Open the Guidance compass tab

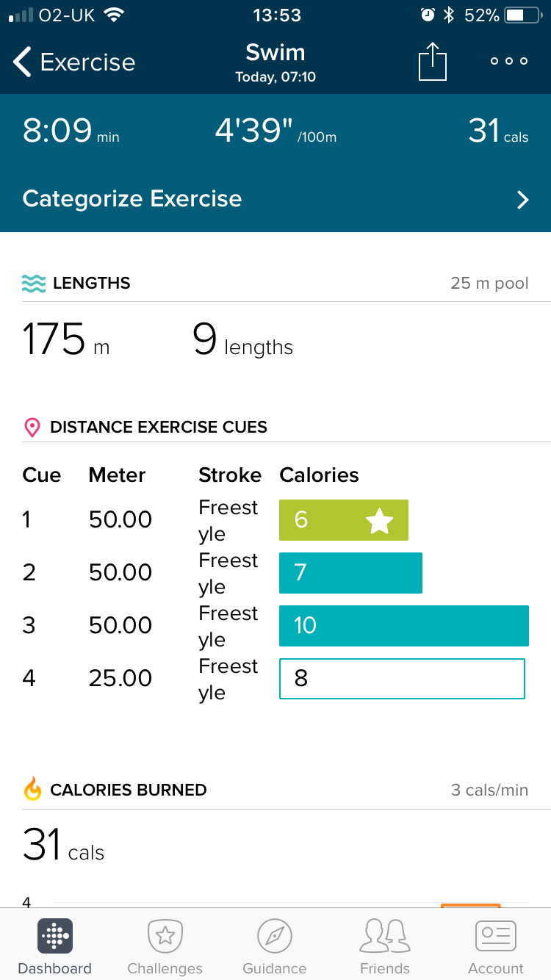pyautogui.click(x=275, y=947)
